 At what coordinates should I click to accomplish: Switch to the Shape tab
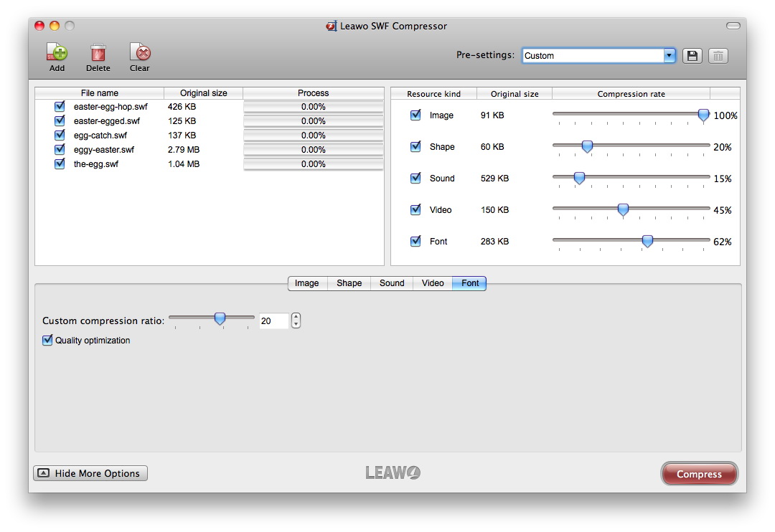pyautogui.click(x=349, y=283)
